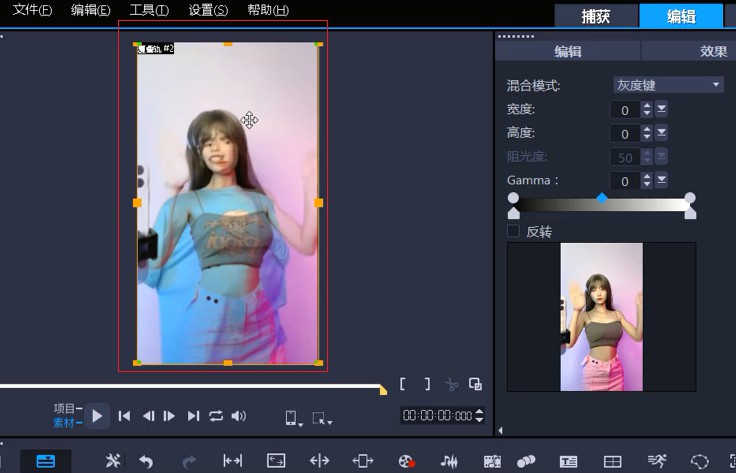Click the record/capture option reel icon

coord(406,461)
